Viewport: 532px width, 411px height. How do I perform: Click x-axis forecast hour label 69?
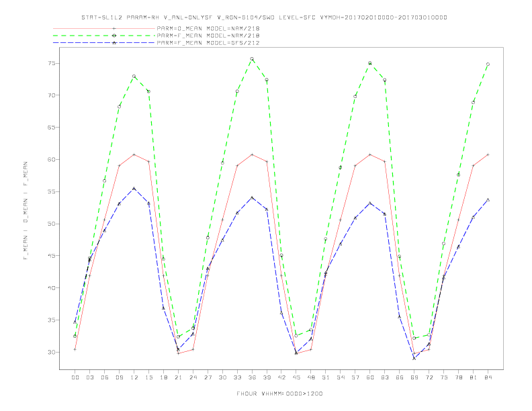pos(414,377)
